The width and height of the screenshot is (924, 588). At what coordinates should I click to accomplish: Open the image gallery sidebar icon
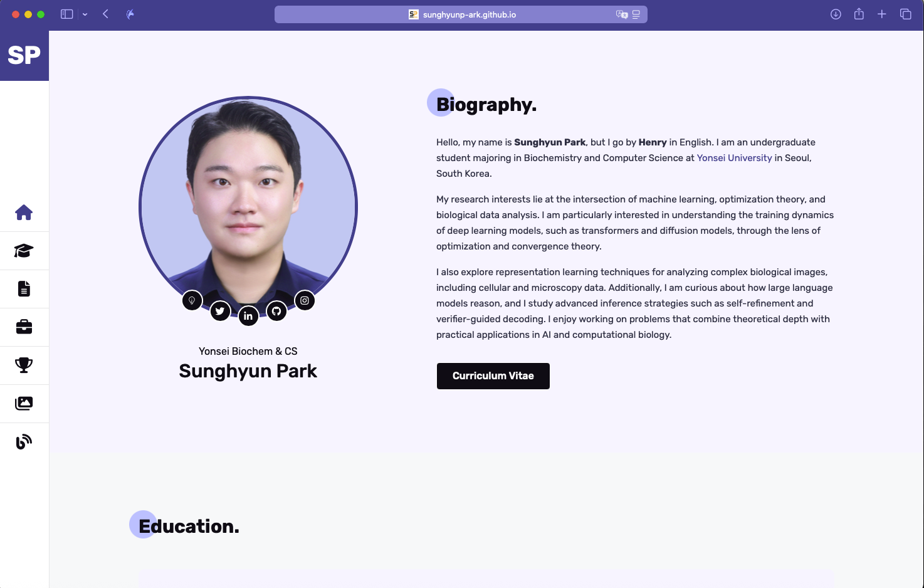point(24,403)
